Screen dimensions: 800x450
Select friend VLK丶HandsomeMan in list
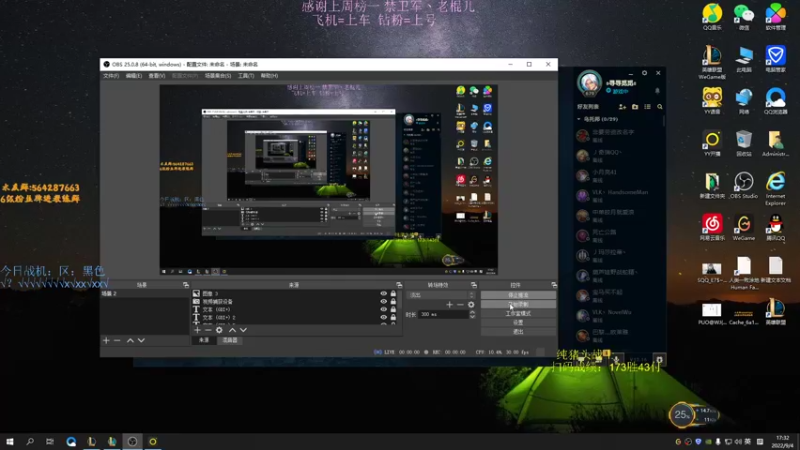coord(619,195)
